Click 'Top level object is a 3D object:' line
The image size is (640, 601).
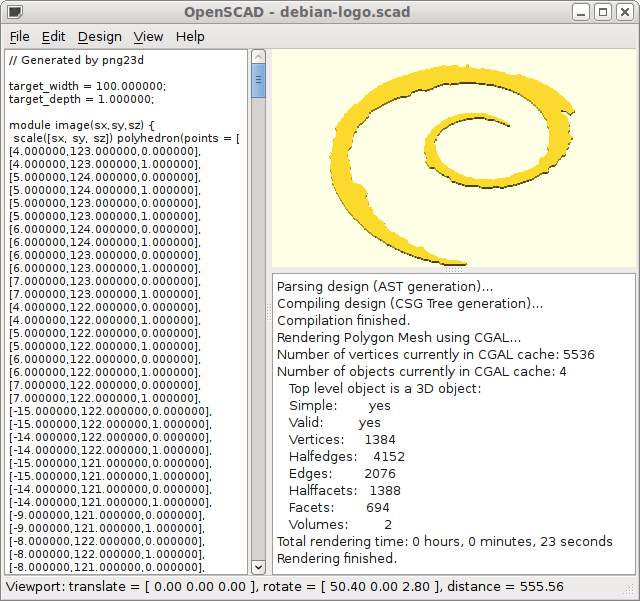click(x=385, y=389)
